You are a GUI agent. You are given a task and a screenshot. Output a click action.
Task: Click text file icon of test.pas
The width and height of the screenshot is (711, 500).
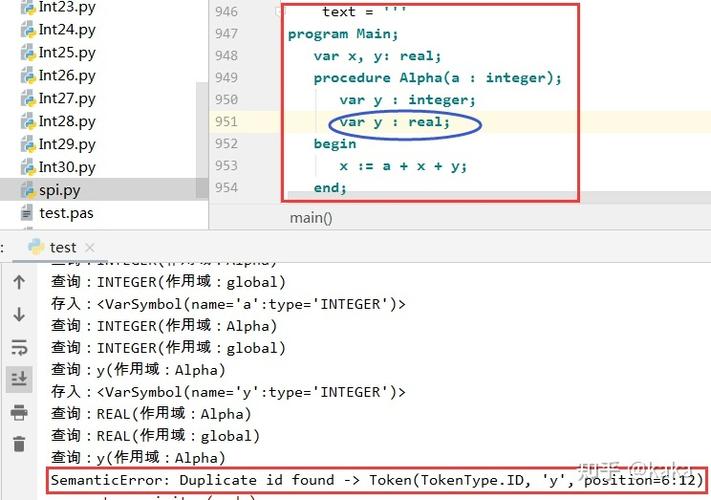point(27,213)
